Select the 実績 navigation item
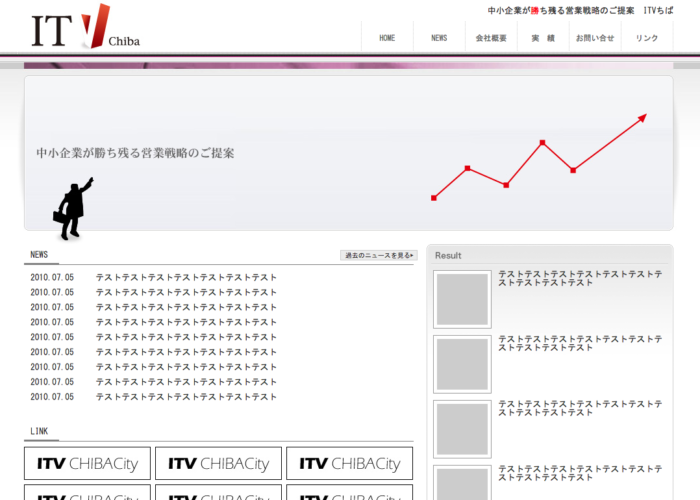This screenshot has width=700, height=500. [x=543, y=38]
